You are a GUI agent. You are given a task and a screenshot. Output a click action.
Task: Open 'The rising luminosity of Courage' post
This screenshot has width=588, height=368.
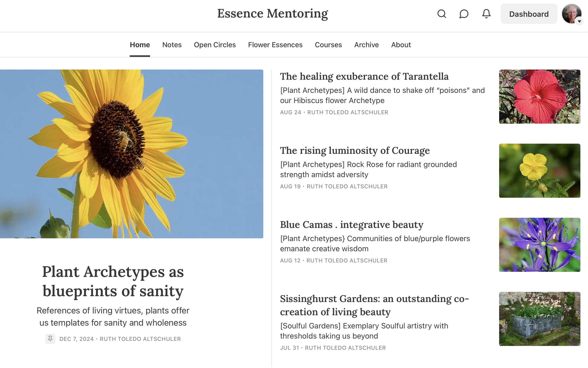[x=355, y=150]
